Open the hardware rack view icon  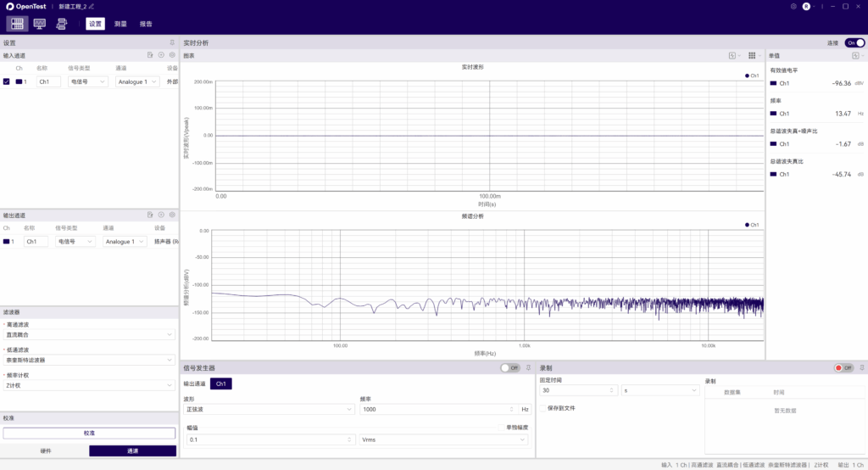(x=18, y=24)
